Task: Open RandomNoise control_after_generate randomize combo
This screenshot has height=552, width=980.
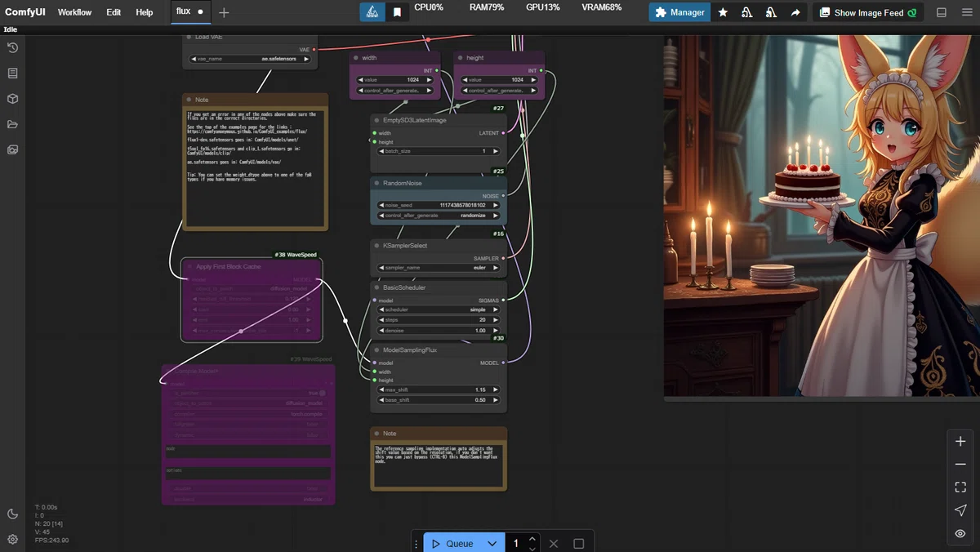Action: point(439,216)
